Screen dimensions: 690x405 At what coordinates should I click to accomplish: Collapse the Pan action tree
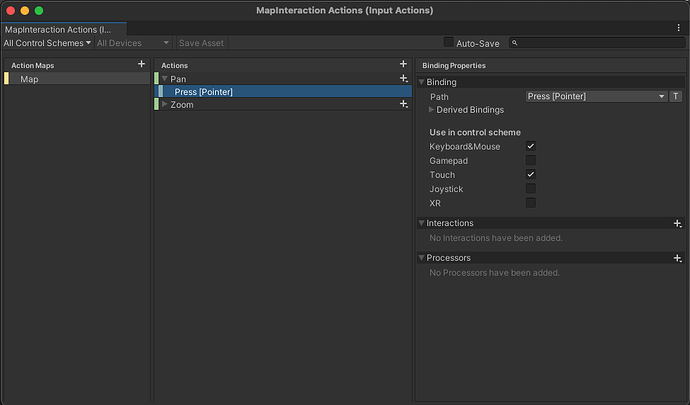coord(164,78)
